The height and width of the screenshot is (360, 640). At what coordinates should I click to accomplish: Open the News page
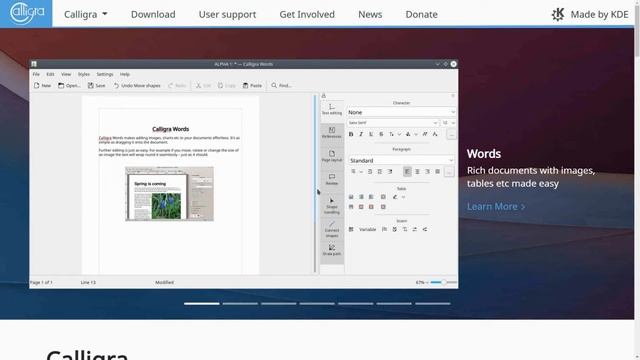pyautogui.click(x=370, y=14)
